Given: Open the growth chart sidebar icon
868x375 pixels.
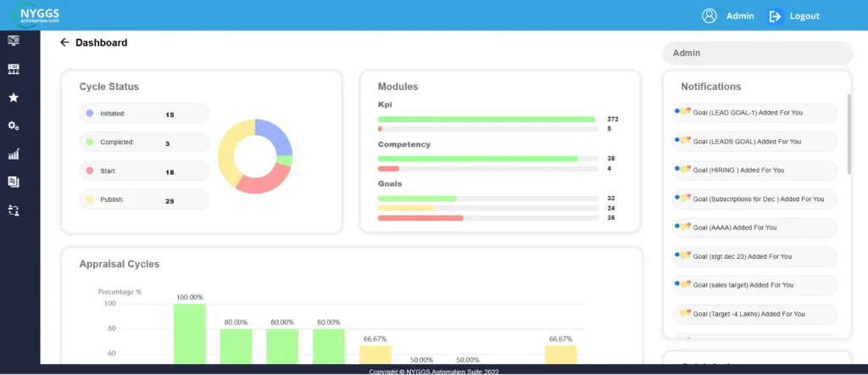Looking at the screenshot, I should coord(14,154).
